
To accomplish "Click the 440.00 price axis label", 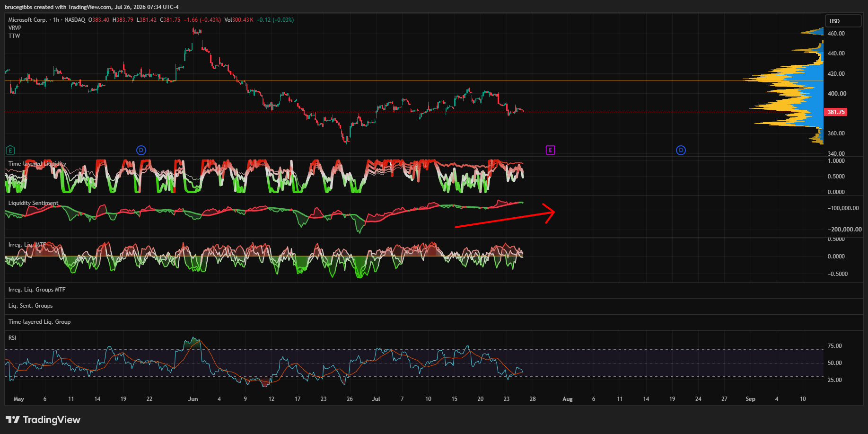I will click(x=836, y=53).
